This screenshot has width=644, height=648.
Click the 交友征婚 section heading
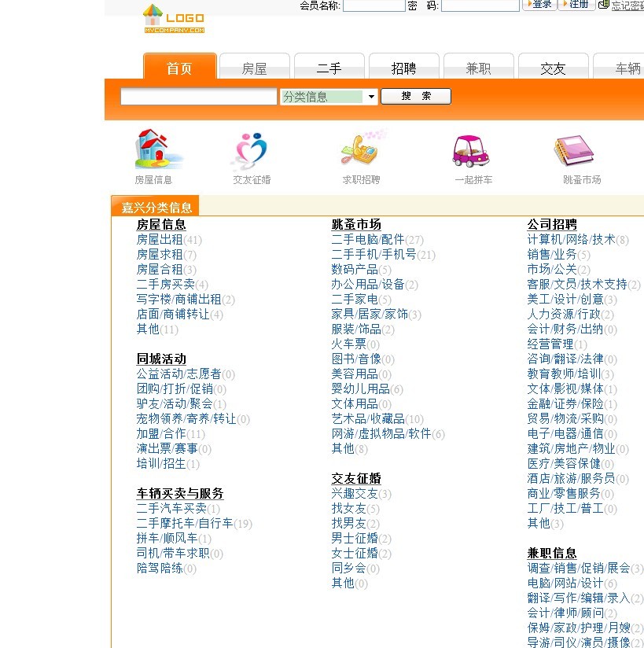point(356,478)
